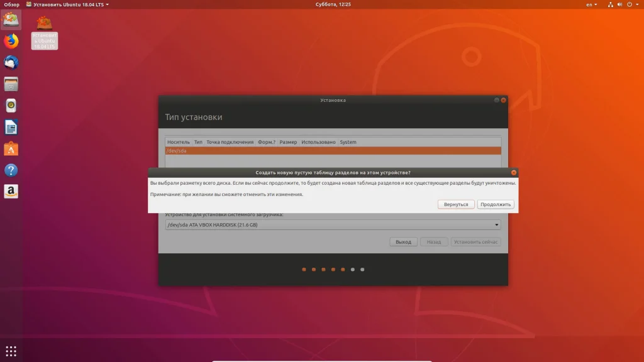This screenshot has height=362, width=644.
Task: Launch Rhythmbox from the dock
Action: pos(11,106)
